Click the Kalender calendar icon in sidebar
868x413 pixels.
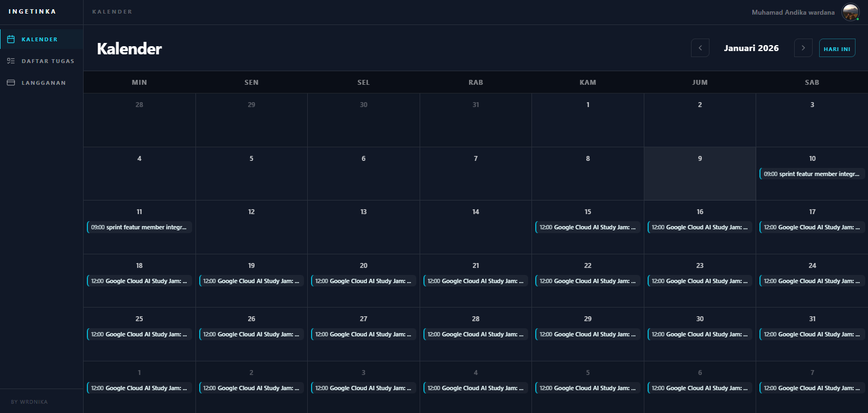tap(11, 39)
